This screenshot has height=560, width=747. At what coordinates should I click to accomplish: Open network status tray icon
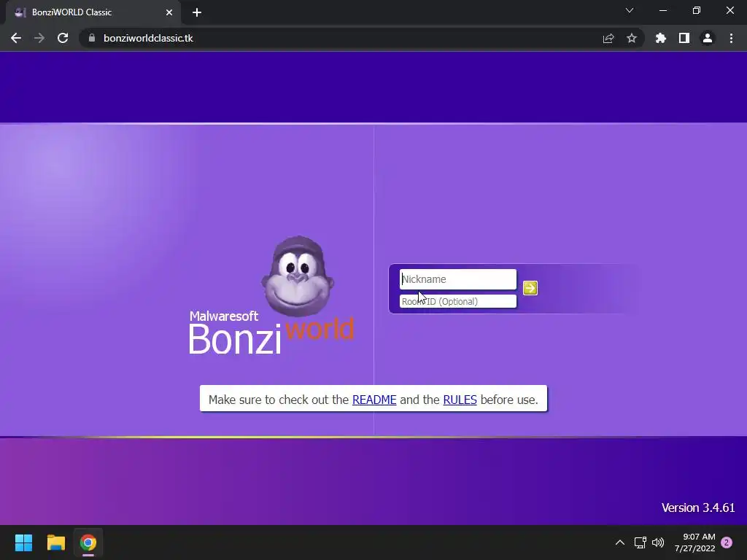click(x=640, y=542)
